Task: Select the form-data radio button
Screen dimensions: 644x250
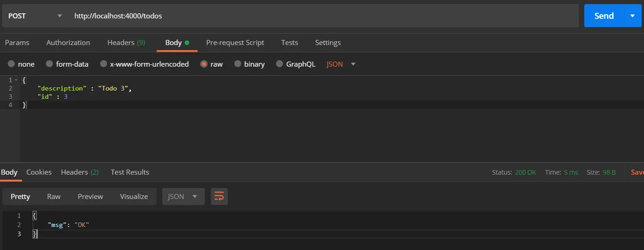Action: (49, 64)
